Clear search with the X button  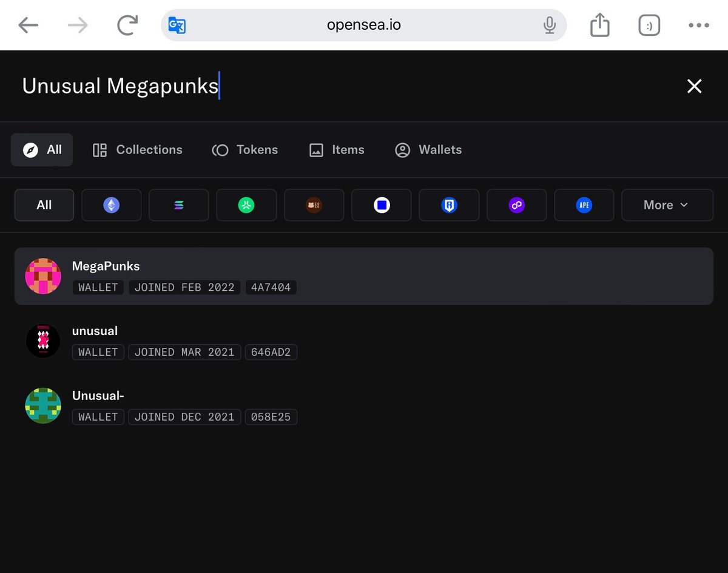[x=694, y=86]
